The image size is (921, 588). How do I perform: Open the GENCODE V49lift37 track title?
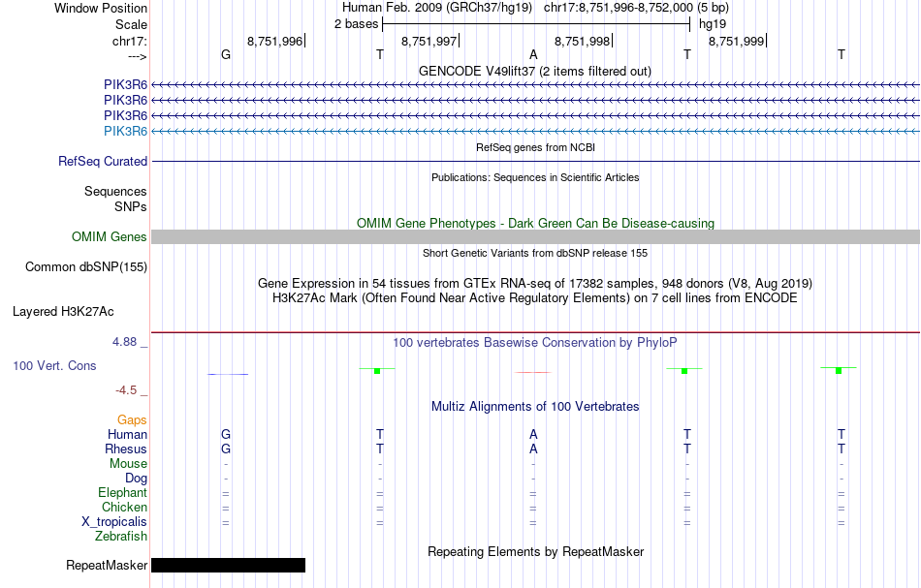[535, 71]
